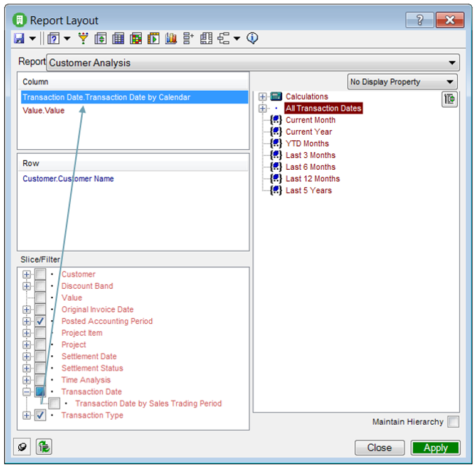The image size is (476, 468).
Task: Click the play/run report icon
Action: tap(153, 38)
